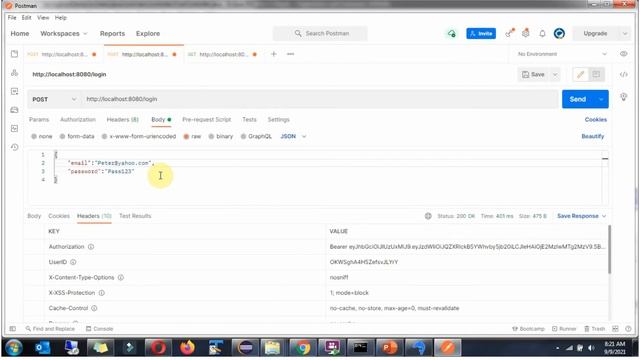Expand the Save button dropdown arrow
The image size is (640, 360).
(555, 74)
